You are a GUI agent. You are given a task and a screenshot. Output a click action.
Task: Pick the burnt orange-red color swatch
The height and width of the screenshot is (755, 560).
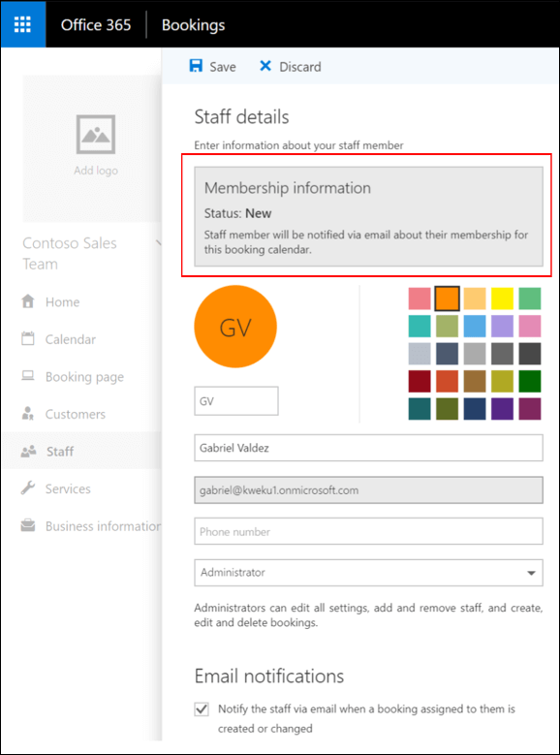point(448,381)
